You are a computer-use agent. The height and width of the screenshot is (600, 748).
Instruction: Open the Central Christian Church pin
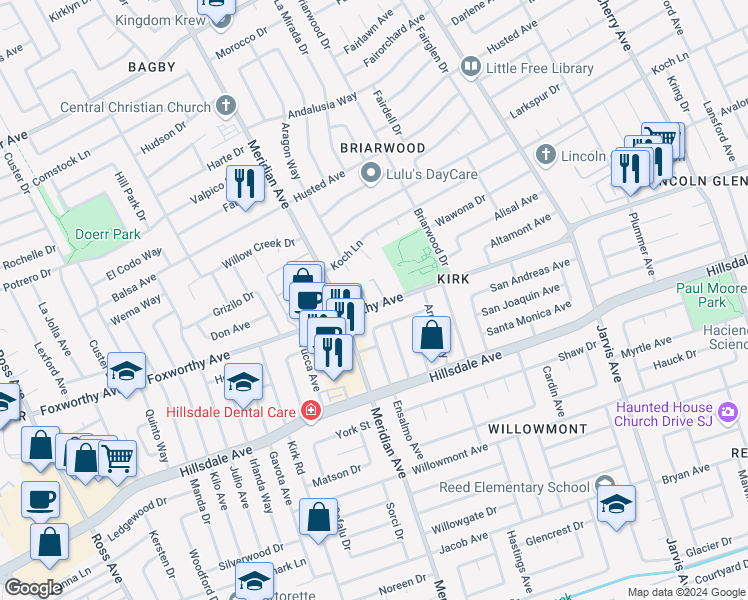[226, 106]
